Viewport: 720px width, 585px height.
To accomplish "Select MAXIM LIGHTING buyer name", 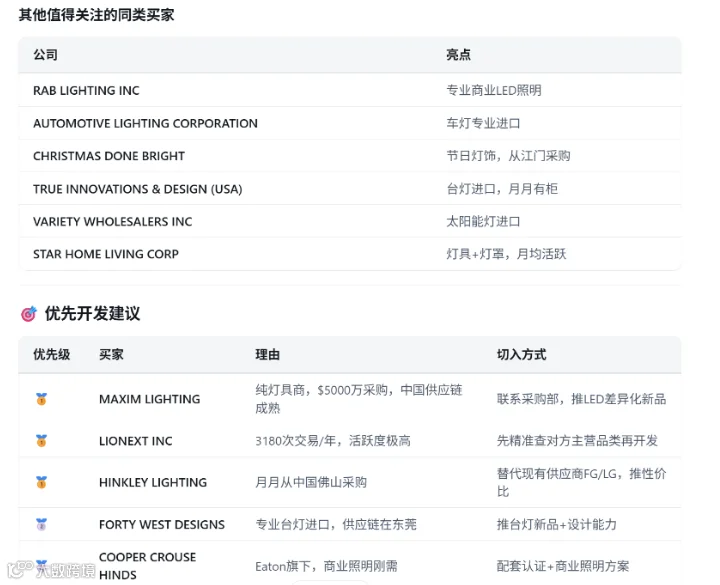I will (x=150, y=399).
